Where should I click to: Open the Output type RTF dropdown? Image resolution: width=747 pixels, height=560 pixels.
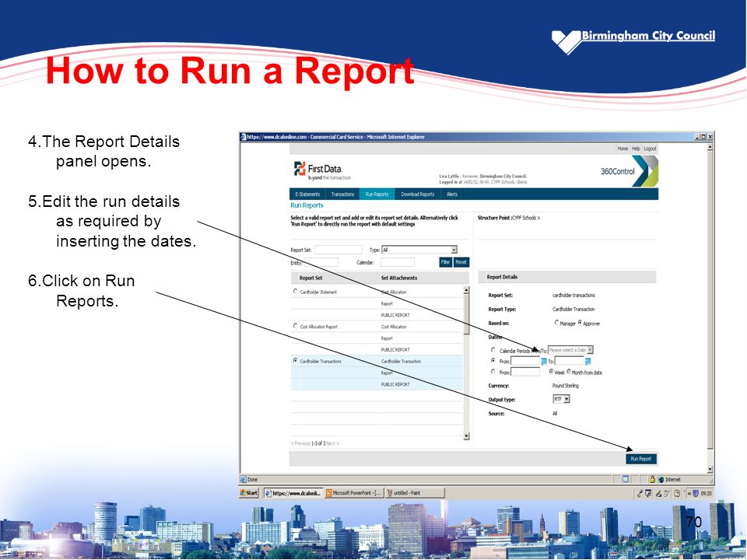tap(561, 399)
